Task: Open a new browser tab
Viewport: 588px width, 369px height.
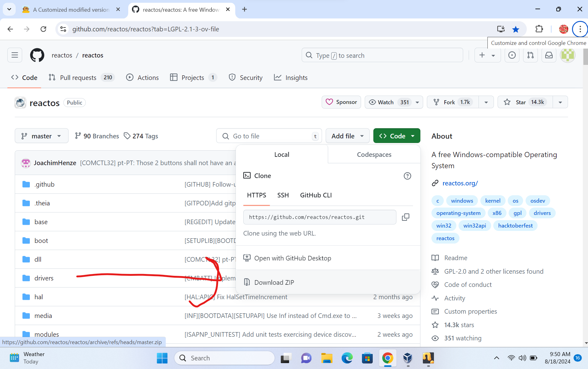Action: 244,10
